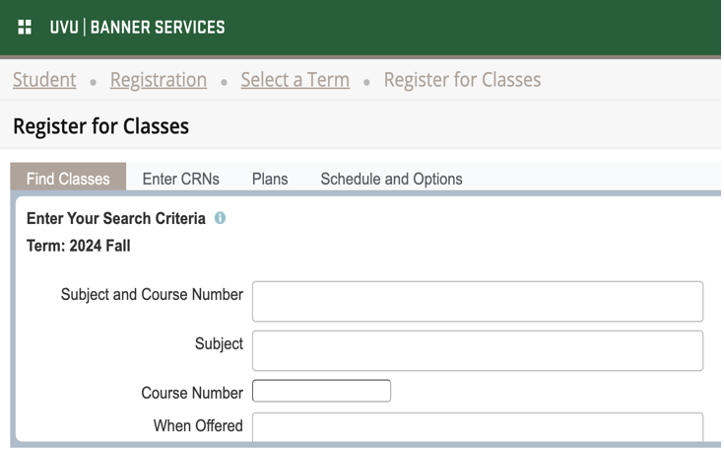Open the Plans tab
Viewport: 724px width, 452px height.
[x=270, y=179]
